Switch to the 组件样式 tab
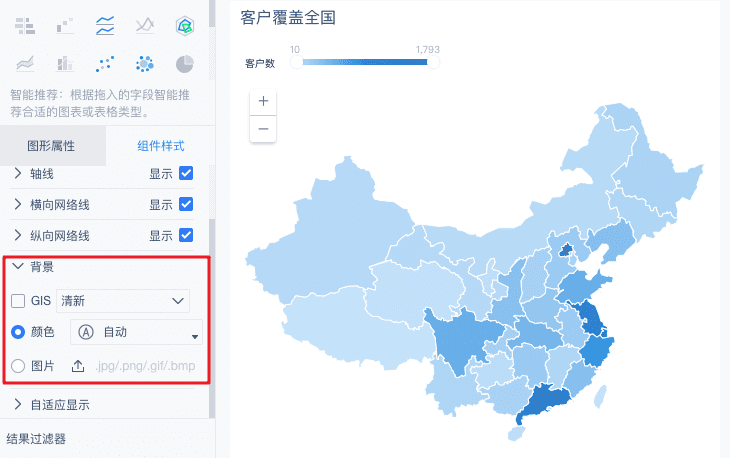The width and height of the screenshot is (730, 458). 161,145
